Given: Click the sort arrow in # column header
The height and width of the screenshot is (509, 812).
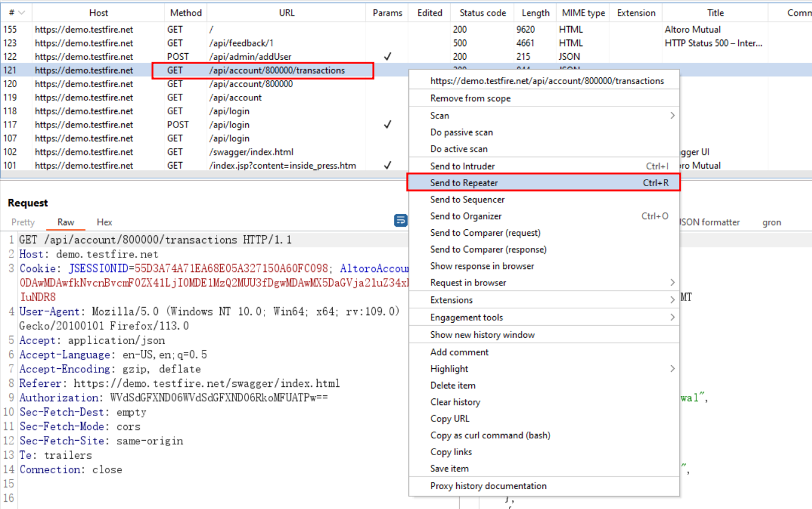Looking at the screenshot, I should click(22, 13).
